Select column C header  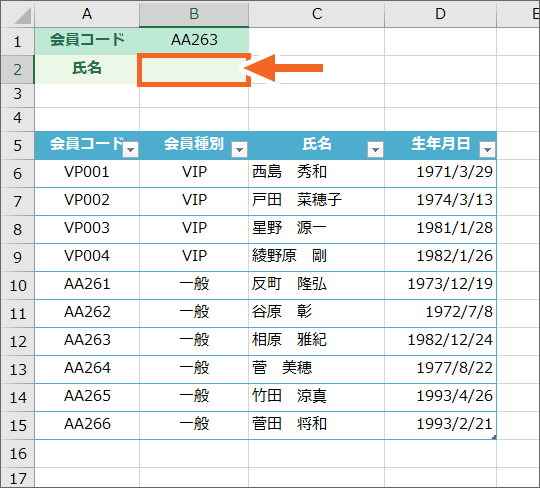click(317, 14)
